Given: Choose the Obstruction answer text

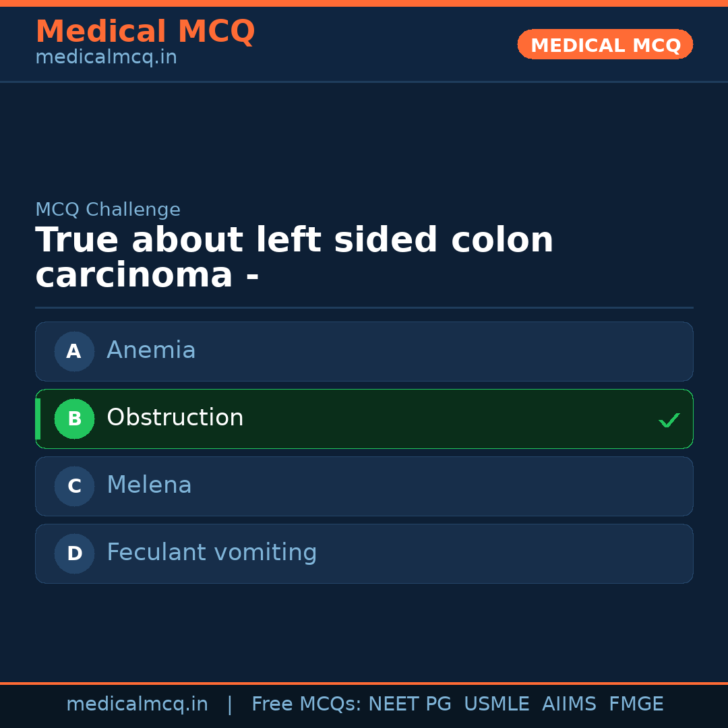Looking at the screenshot, I should click(x=175, y=418).
